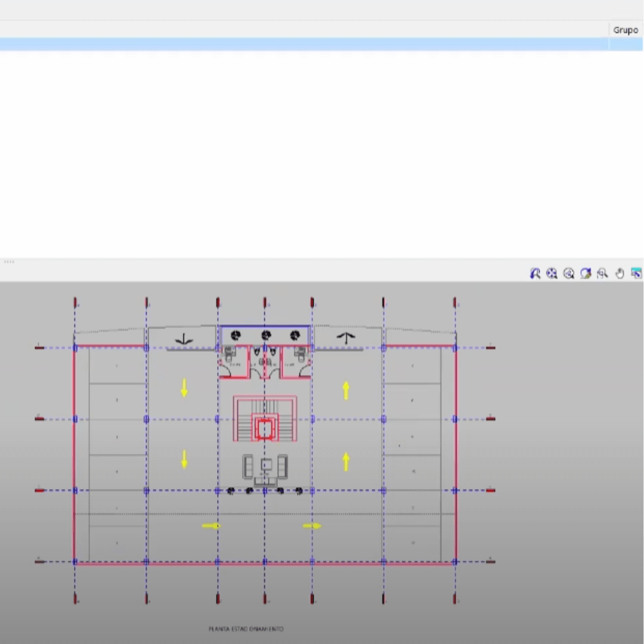The image size is (644, 644).
Task: Click the ramp up-arrow symbol at top right
Action: pos(346,338)
